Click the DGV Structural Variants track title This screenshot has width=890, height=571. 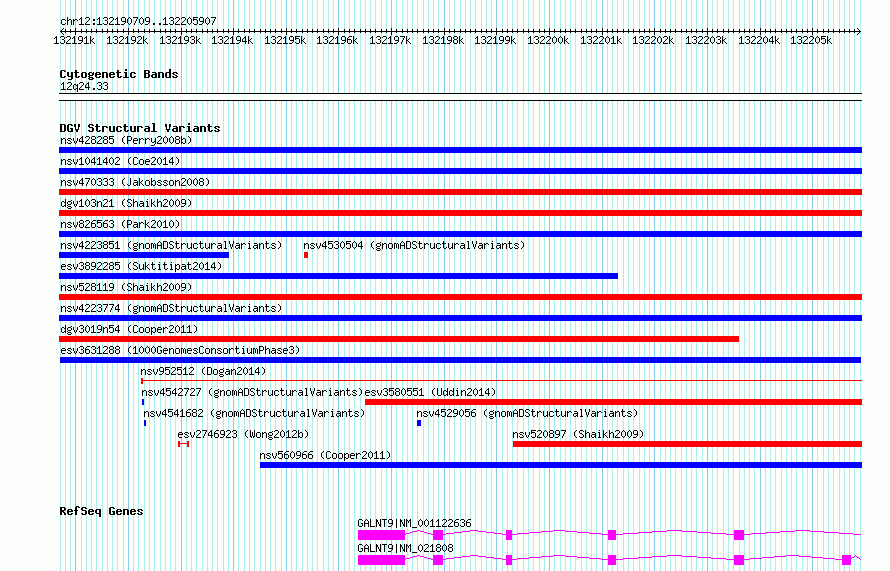(140, 128)
